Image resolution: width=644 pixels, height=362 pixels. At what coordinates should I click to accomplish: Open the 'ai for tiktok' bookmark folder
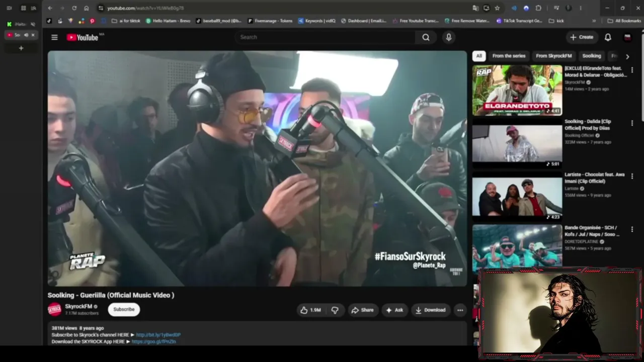click(126, 21)
